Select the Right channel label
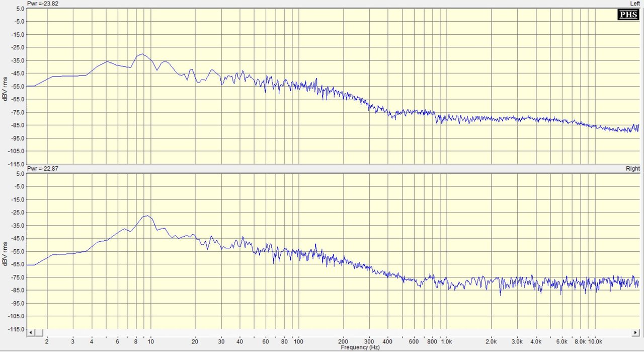The height and width of the screenshot is (352, 644). click(x=633, y=168)
